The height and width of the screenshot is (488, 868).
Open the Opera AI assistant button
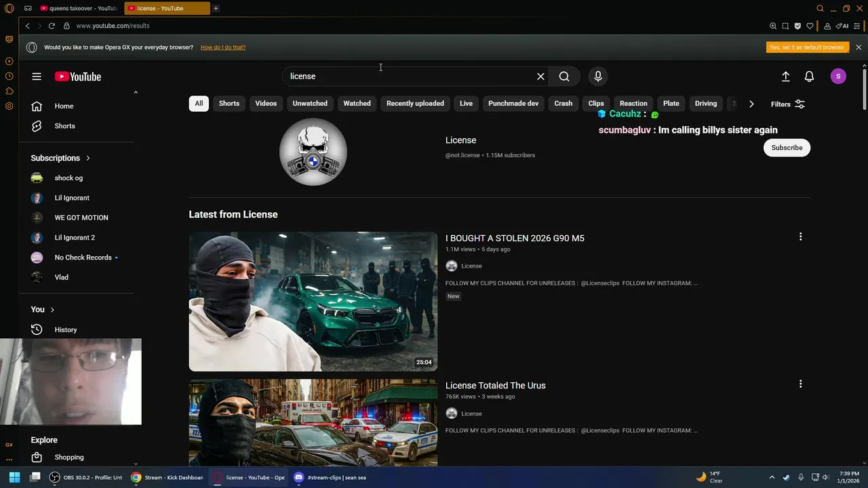pos(842,26)
